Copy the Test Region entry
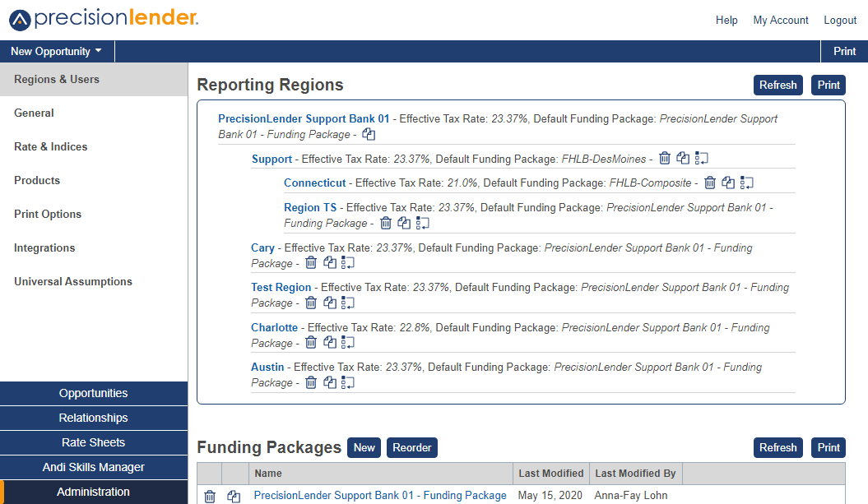This screenshot has height=504, width=868. click(330, 303)
